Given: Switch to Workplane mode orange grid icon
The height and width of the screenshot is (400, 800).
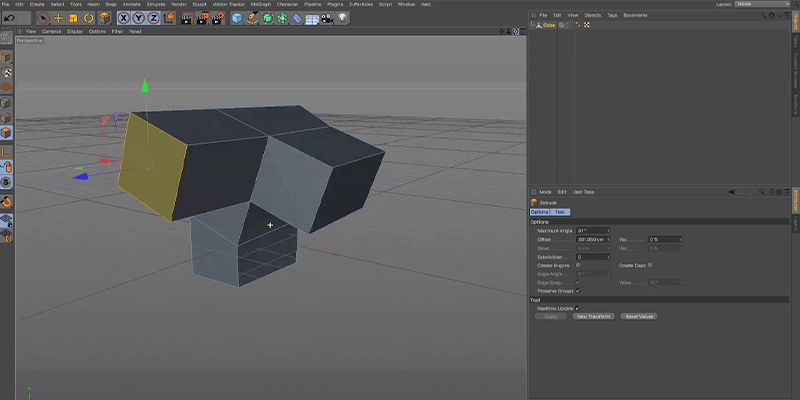Looking at the screenshot, I should pyautogui.click(x=6, y=87).
